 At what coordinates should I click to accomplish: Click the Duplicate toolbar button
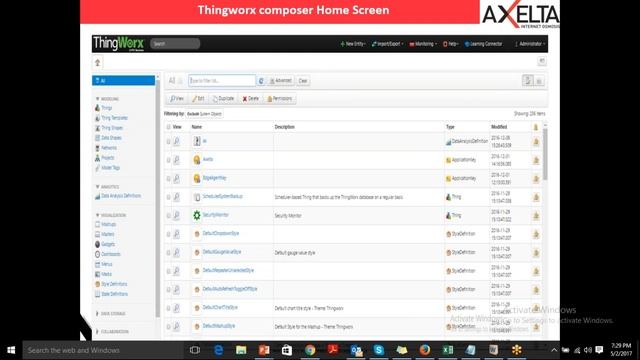pos(223,99)
